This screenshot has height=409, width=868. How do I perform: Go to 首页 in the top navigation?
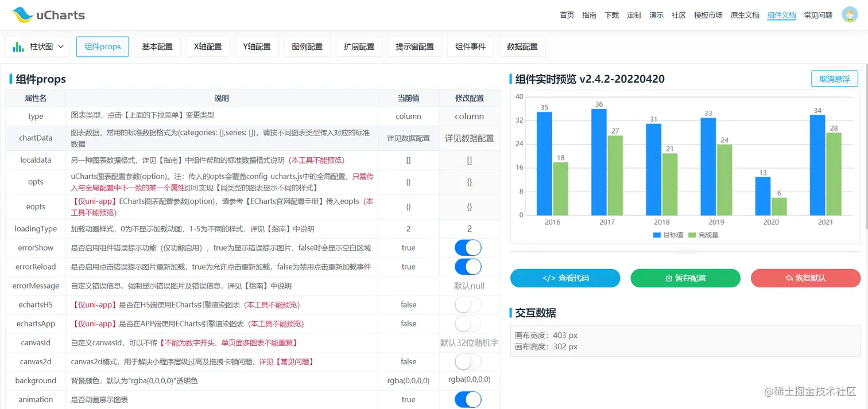pos(567,15)
